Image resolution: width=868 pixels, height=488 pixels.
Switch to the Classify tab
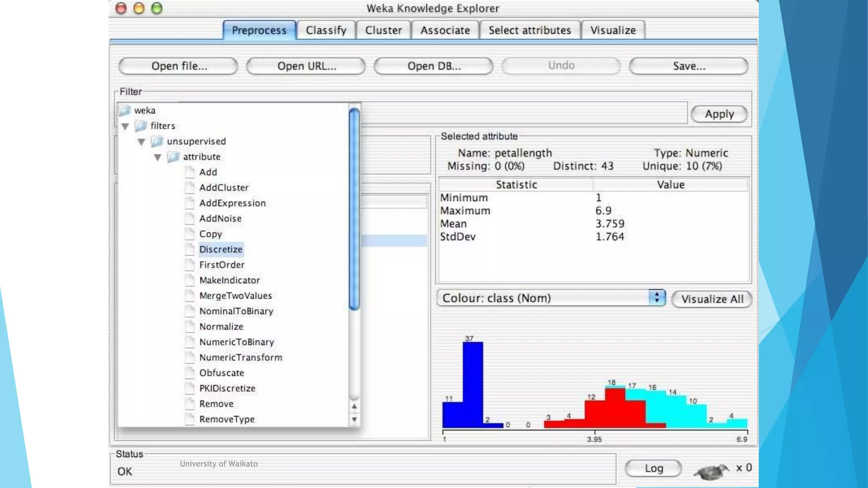click(x=326, y=30)
